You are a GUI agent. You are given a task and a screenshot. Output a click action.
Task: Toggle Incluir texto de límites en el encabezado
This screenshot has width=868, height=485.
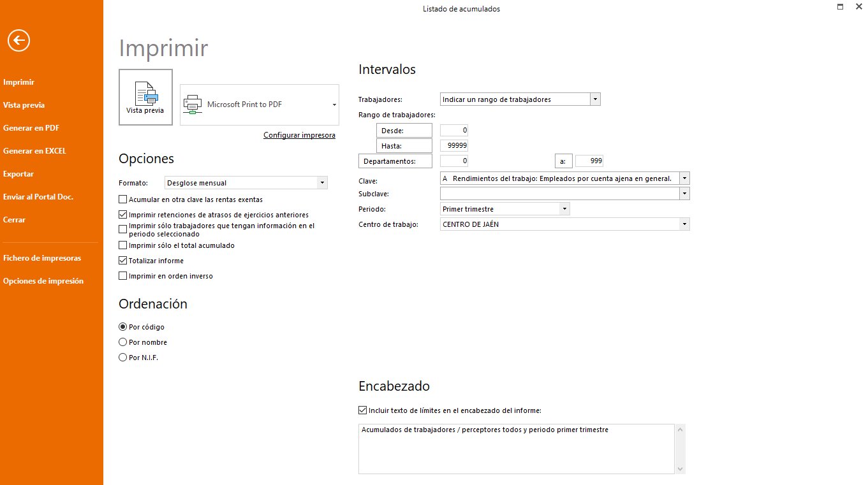[363, 410]
